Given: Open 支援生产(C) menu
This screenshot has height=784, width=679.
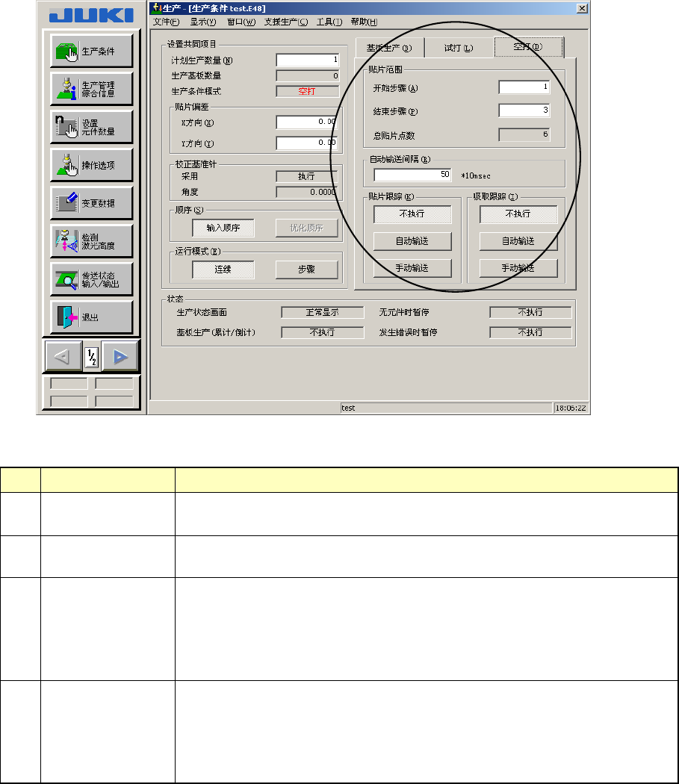Looking at the screenshot, I should tap(285, 22).
